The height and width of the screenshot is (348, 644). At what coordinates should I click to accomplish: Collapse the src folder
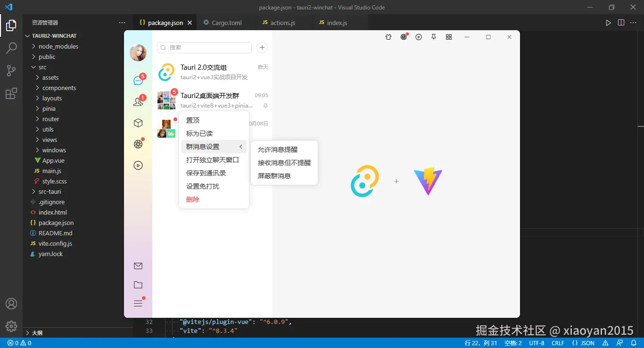tap(42, 67)
